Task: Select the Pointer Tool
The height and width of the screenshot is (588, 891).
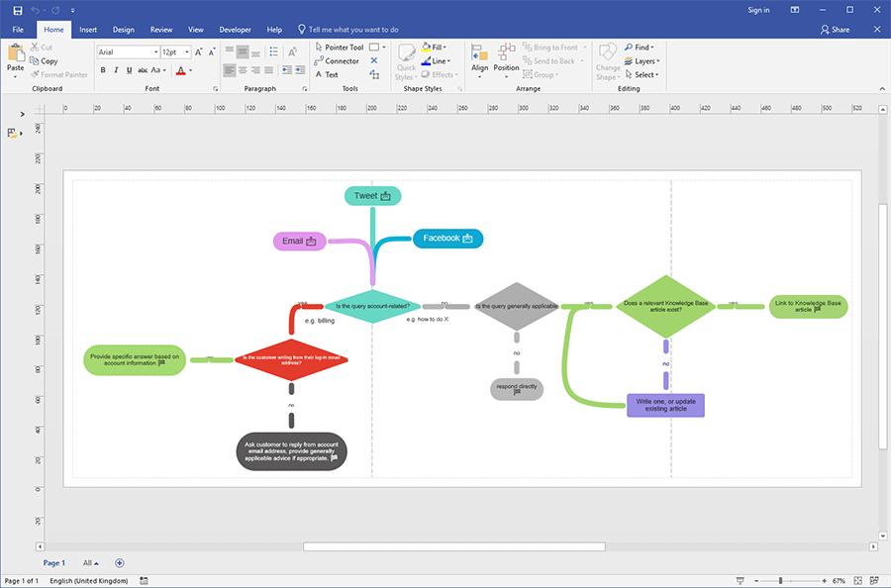Action: coord(340,48)
